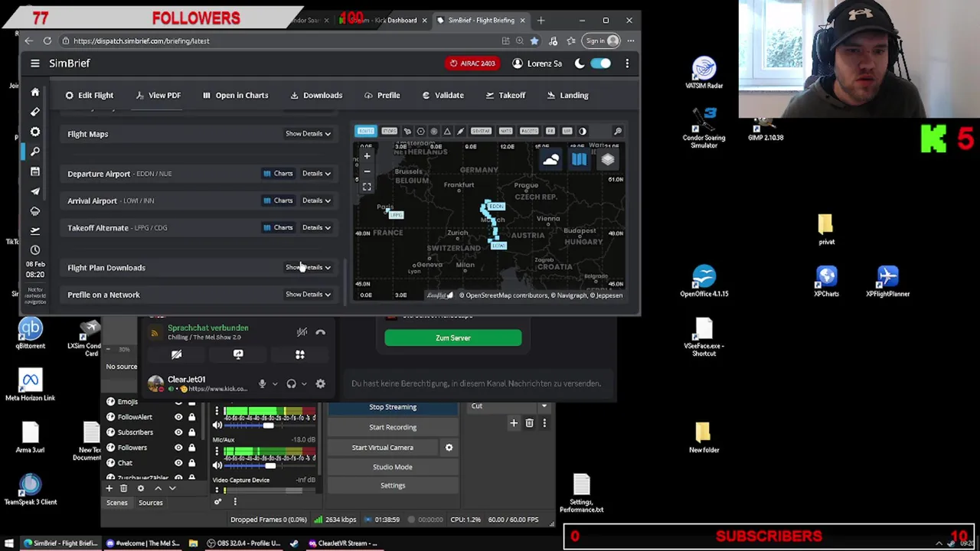This screenshot has height=551, width=980.
Task: Select the clock icon in SimBrief sidebar
Action: [x=34, y=250]
